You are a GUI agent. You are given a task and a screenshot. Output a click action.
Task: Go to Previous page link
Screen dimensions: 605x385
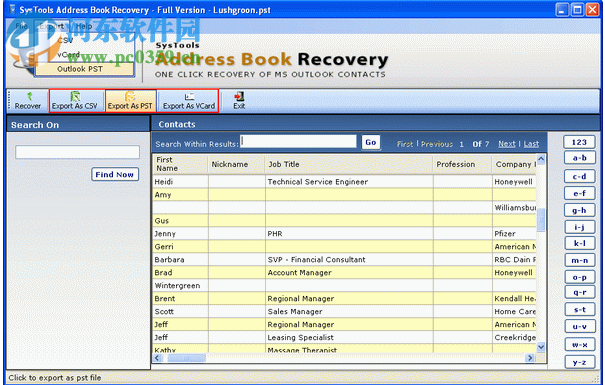[437, 144]
